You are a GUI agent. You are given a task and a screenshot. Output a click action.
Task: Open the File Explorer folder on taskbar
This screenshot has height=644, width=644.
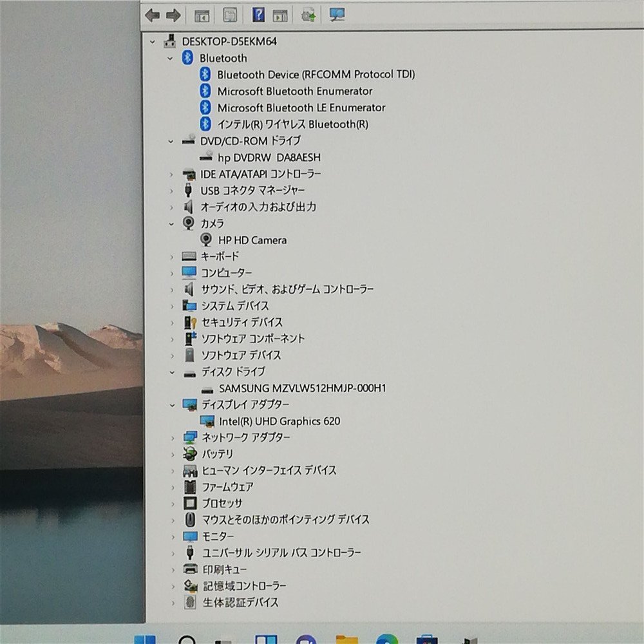346,640
